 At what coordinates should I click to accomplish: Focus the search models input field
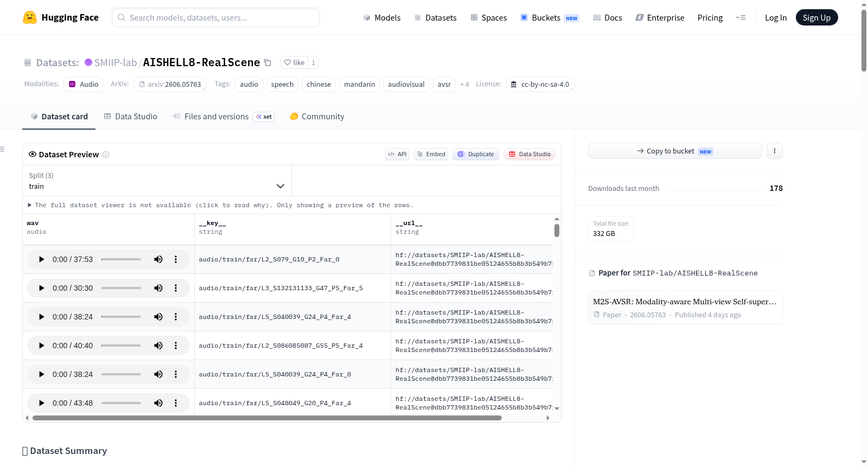coord(216,17)
